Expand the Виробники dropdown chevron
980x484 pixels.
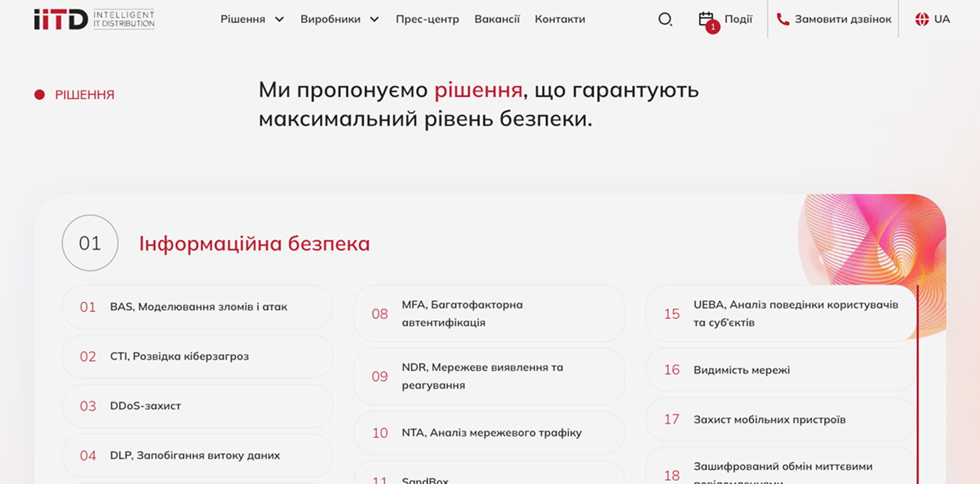point(374,20)
